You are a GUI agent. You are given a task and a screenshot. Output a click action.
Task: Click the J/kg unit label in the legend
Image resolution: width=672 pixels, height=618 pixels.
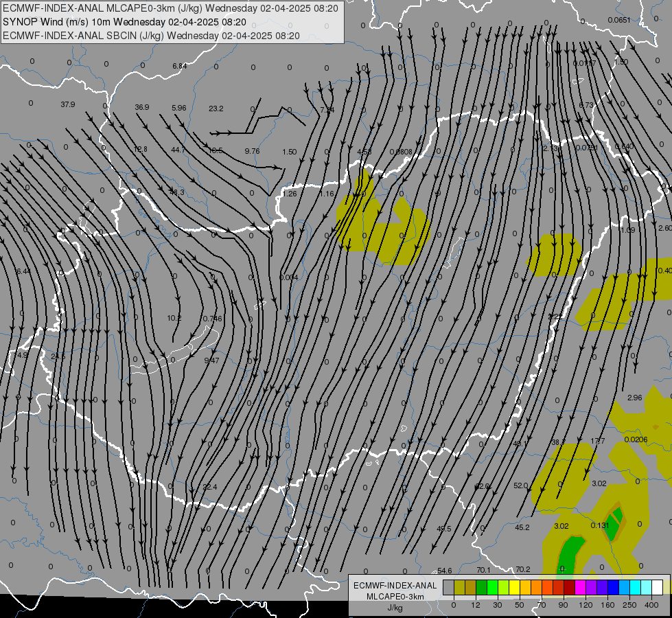coord(395,608)
